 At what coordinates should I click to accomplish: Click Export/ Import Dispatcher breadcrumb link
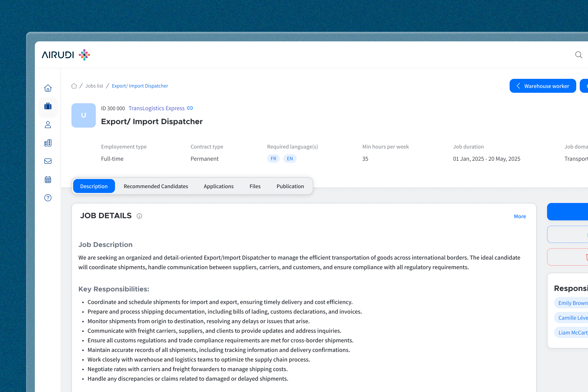tap(140, 86)
